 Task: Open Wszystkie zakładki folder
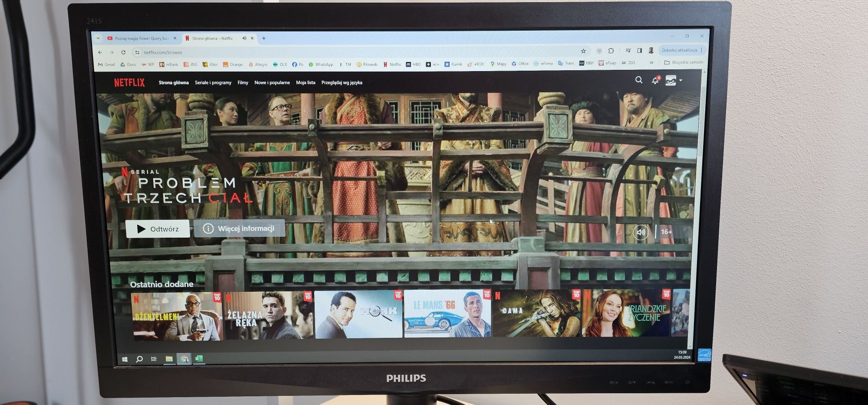click(x=684, y=62)
